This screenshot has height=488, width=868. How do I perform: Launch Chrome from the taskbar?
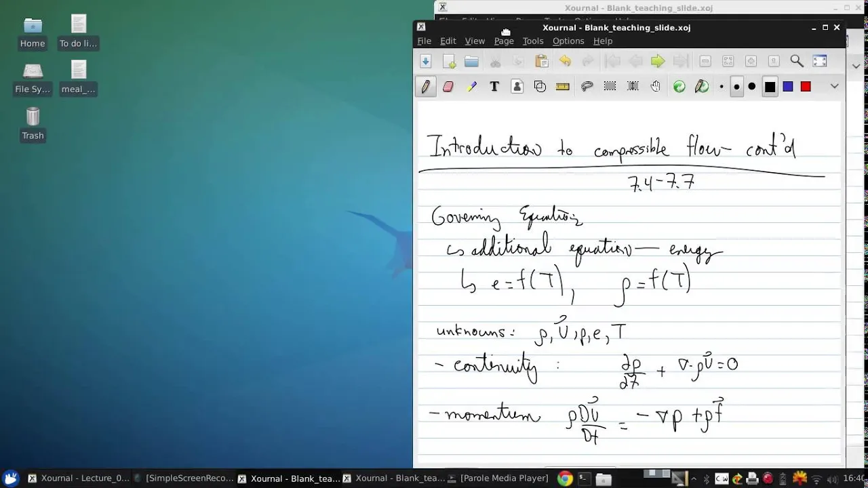(565, 479)
